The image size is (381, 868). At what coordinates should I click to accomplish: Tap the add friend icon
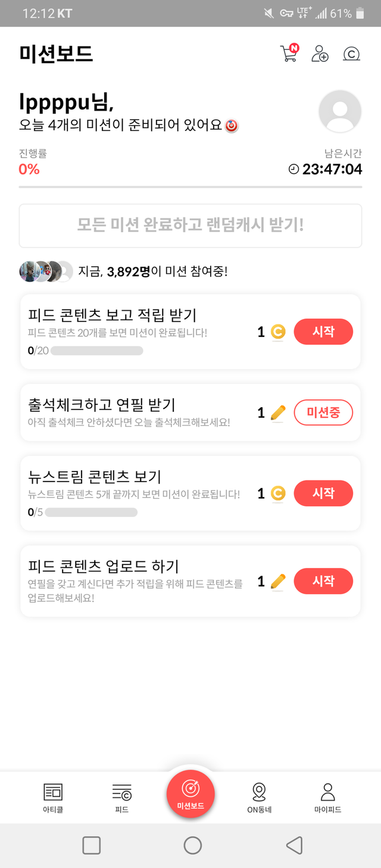pos(320,54)
